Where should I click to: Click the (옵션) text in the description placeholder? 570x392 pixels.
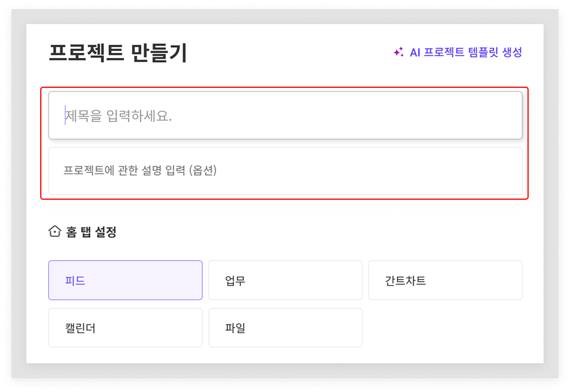point(203,170)
